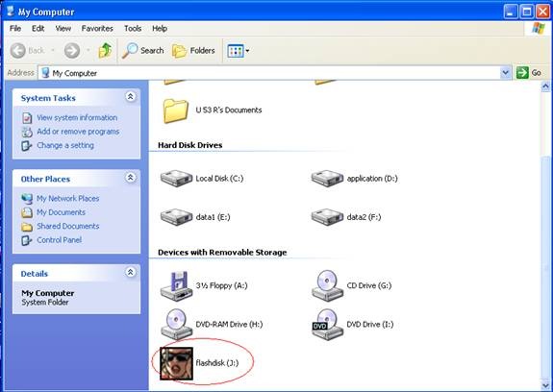Click the flashdisk (J:) label
Viewport: 553px width, 392px height.
point(217,363)
